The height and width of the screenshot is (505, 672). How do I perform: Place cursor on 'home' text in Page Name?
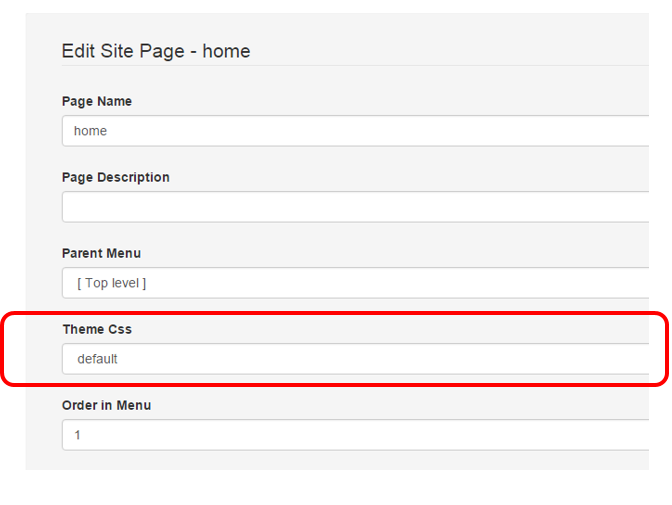(90, 131)
